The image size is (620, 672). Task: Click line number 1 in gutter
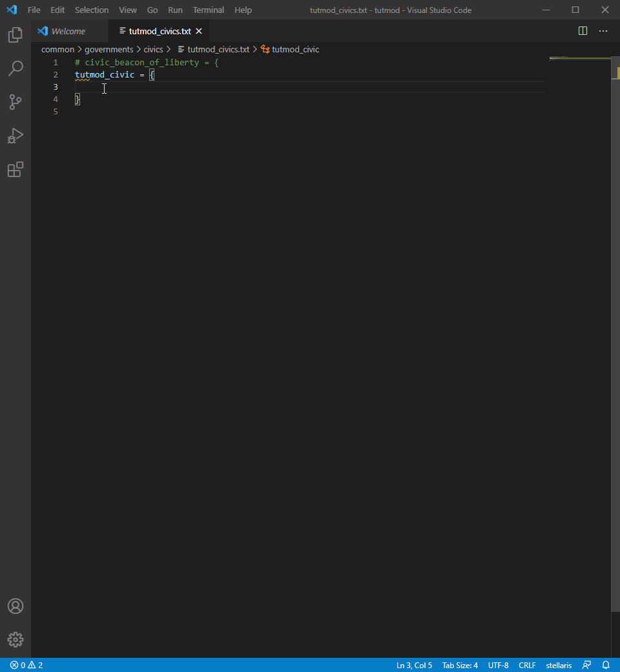click(56, 63)
